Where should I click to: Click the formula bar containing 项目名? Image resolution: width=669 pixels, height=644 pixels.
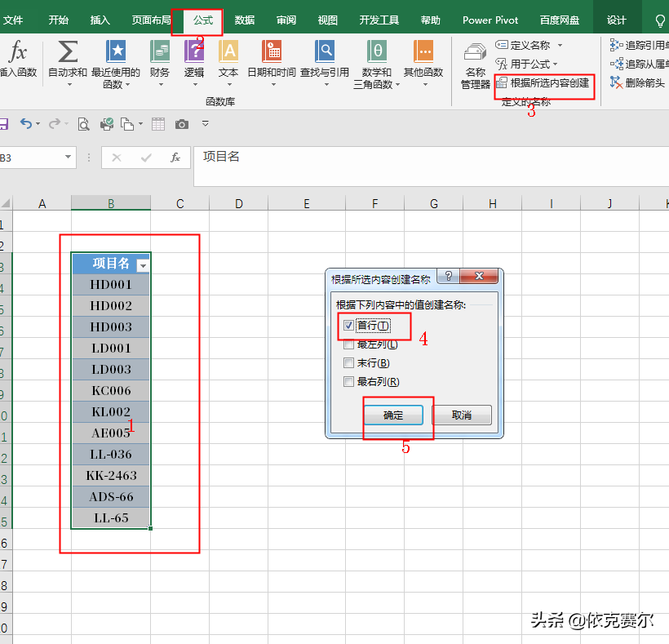pos(431,167)
